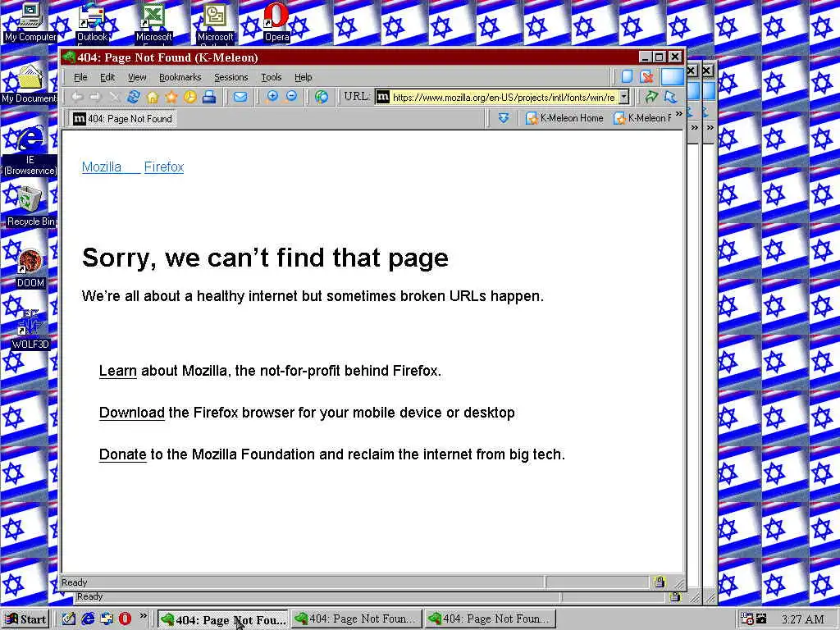Viewport: 840px width, 630px height.
Task: Open the Tools menu
Action: (271, 77)
